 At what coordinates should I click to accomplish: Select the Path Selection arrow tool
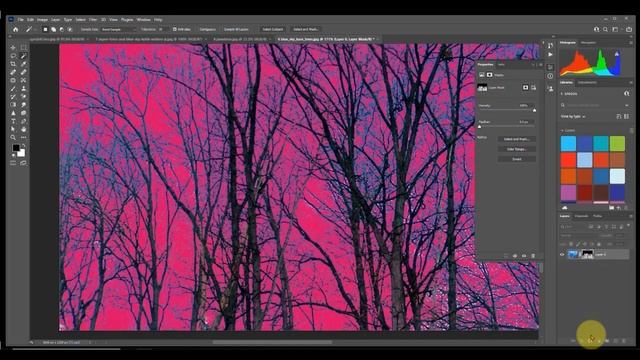point(13,129)
